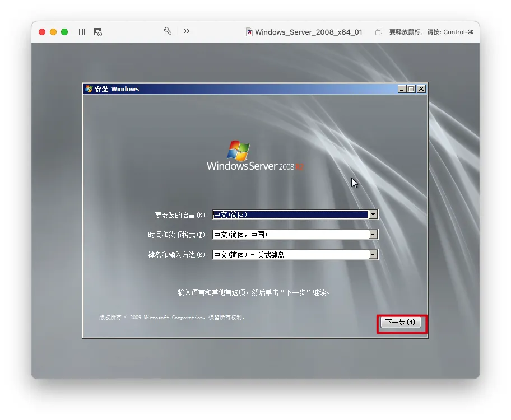Click the Windows_Server_2008_x64_01 title text
This screenshot has width=511, height=420.
[309, 32]
